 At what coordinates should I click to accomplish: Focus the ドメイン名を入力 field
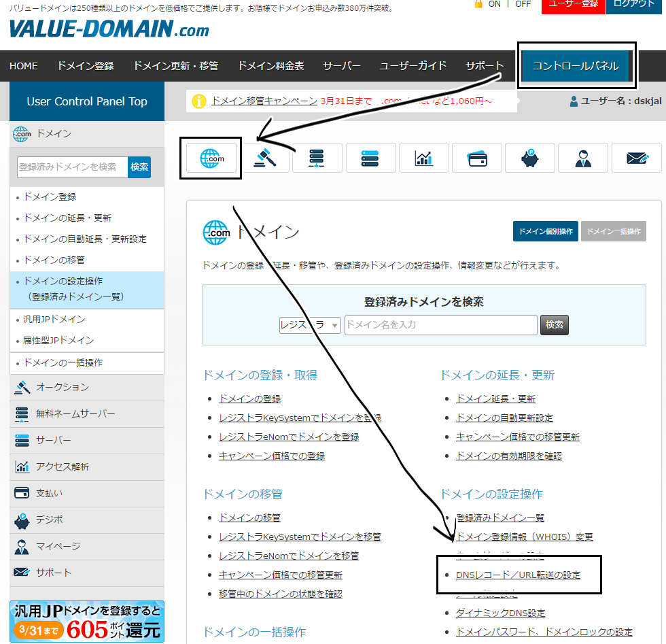point(441,325)
